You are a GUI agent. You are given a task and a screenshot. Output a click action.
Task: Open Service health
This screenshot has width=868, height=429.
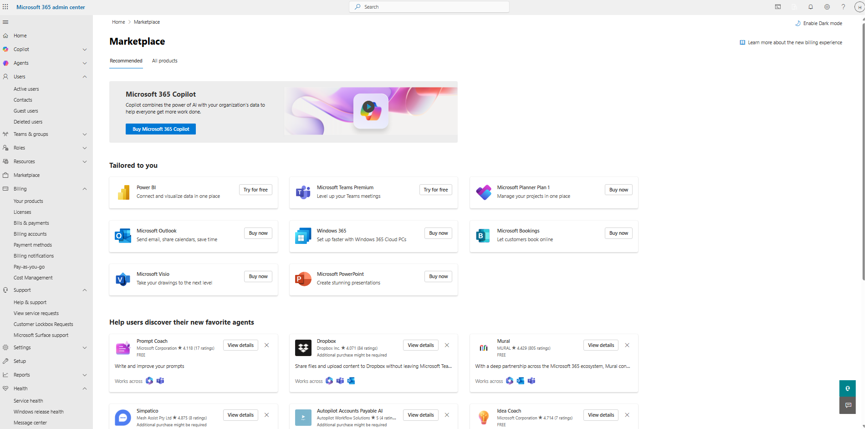pos(28,401)
